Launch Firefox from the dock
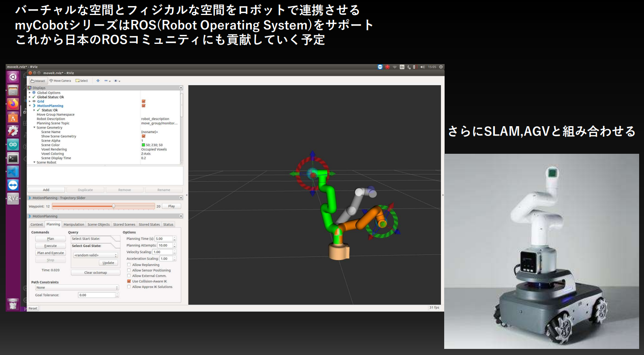The height and width of the screenshot is (355, 644). (x=13, y=104)
